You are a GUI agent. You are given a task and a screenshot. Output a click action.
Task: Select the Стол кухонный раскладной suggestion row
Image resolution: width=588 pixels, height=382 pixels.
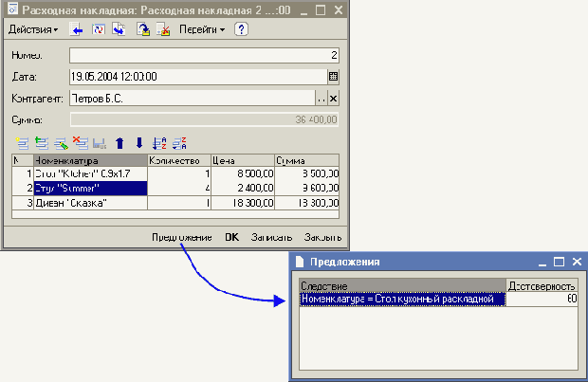[x=402, y=299]
